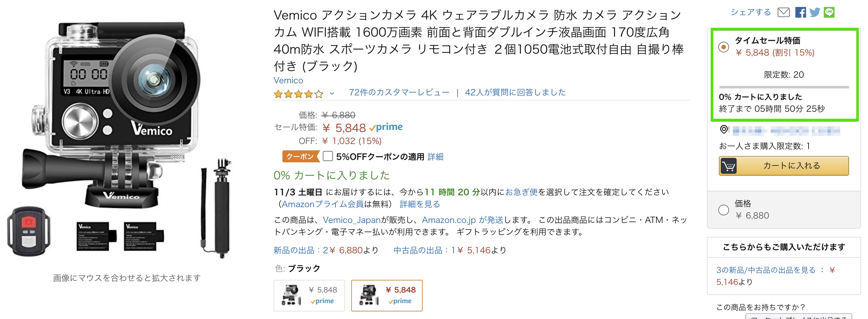Select the highlighted ¥5,848 black variant
Screen dimensions: 868x319
pos(387,295)
